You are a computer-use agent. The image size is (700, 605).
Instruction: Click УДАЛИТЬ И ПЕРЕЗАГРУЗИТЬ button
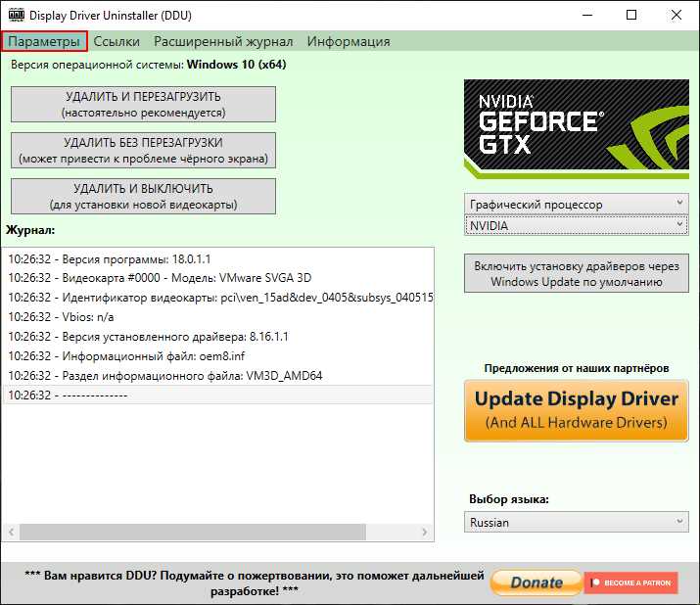tap(143, 105)
